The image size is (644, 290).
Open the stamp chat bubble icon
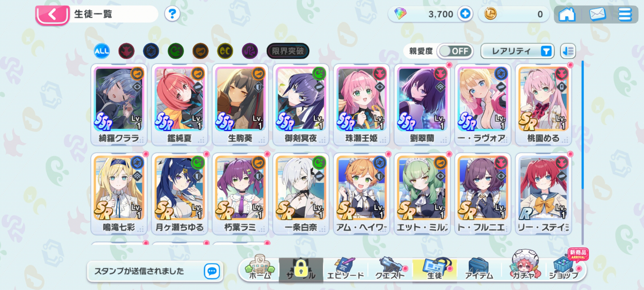(212, 271)
